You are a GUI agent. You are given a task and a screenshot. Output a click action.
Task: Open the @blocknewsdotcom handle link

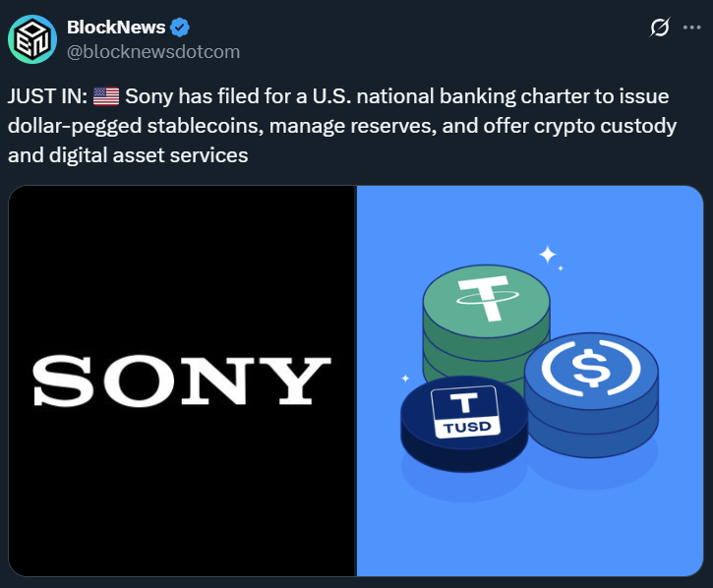(152, 51)
